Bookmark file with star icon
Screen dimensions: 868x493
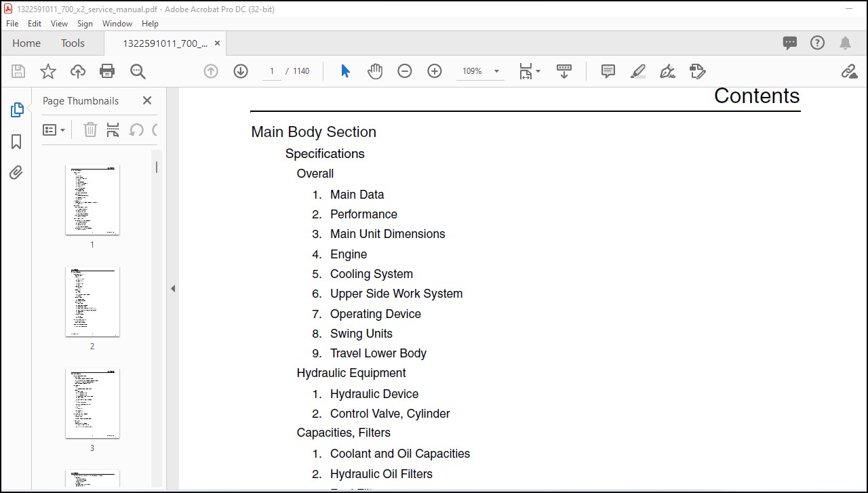[x=48, y=71]
